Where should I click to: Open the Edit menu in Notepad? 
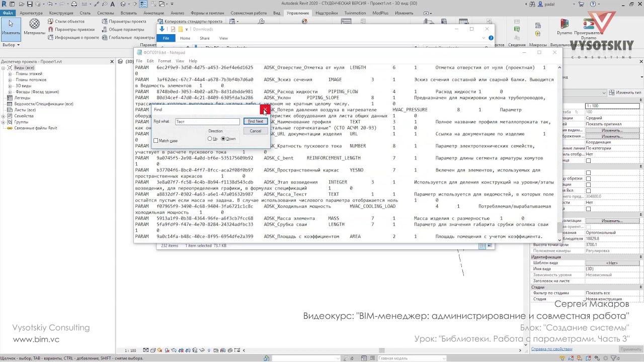pos(150,61)
